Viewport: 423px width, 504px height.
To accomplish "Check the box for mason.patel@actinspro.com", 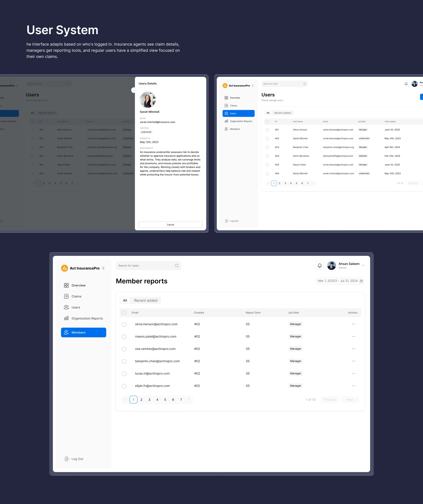I will click(x=124, y=337).
